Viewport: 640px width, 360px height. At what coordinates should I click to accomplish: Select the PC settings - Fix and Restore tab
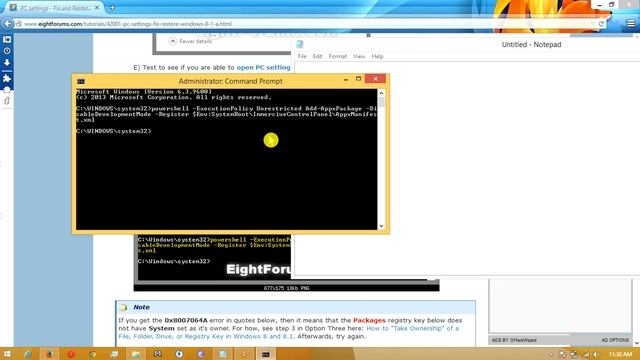tap(55, 8)
